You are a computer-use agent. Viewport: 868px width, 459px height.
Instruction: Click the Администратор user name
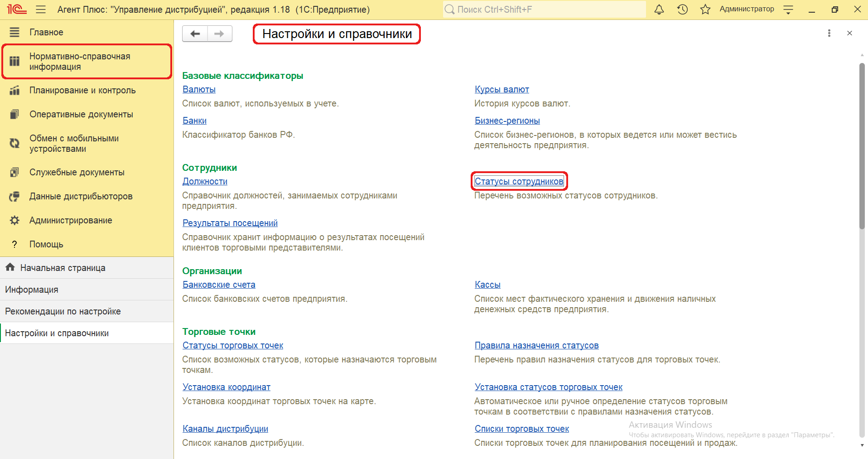747,9
